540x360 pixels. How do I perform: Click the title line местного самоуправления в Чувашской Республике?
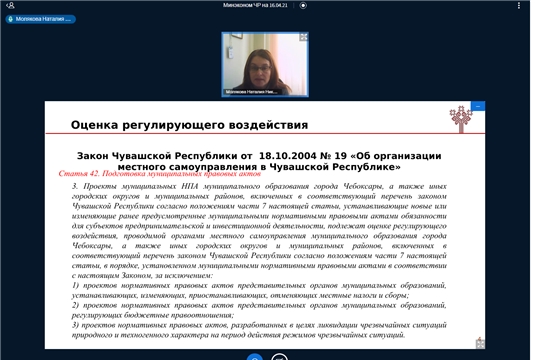click(x=259, y=167)
